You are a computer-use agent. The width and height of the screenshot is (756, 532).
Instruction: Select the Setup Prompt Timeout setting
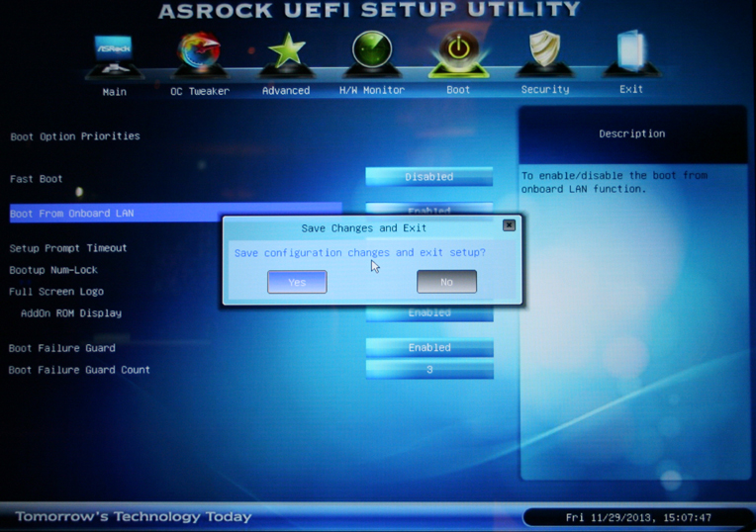68,248
